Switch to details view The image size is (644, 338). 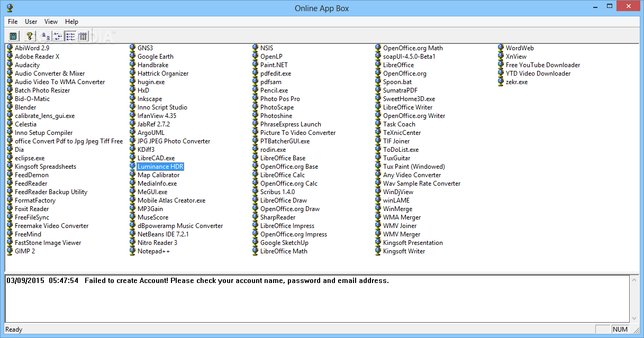click(x=83, y=36)
